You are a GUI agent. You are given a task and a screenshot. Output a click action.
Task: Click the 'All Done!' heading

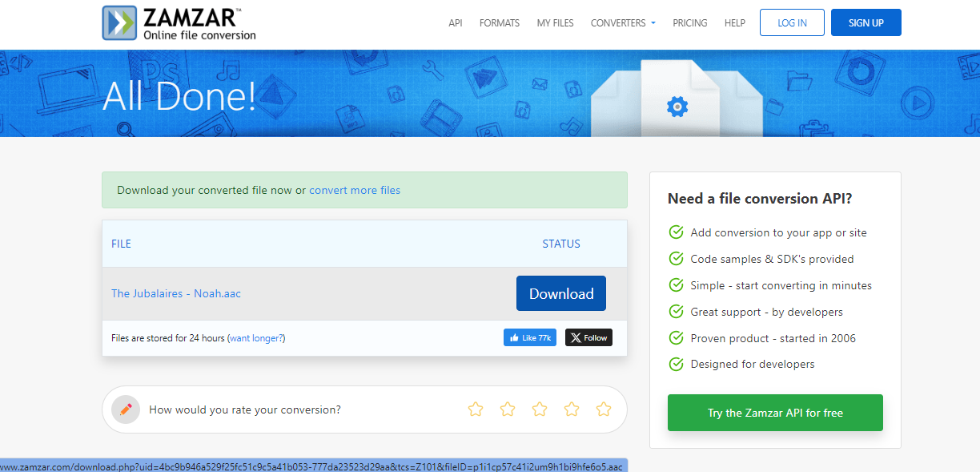click(x=179, y=96)
